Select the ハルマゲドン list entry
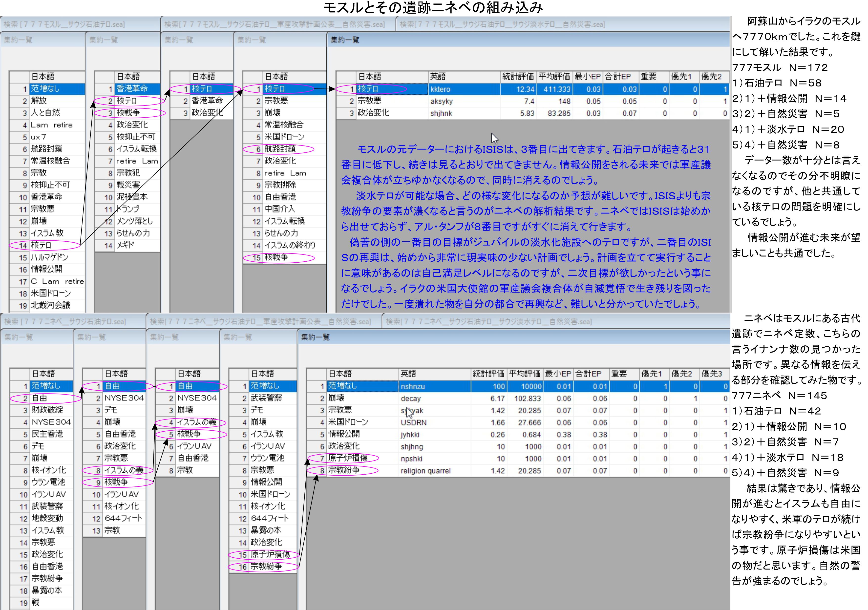868x610 pixels. pyautogui.click(x=49, y=257)
